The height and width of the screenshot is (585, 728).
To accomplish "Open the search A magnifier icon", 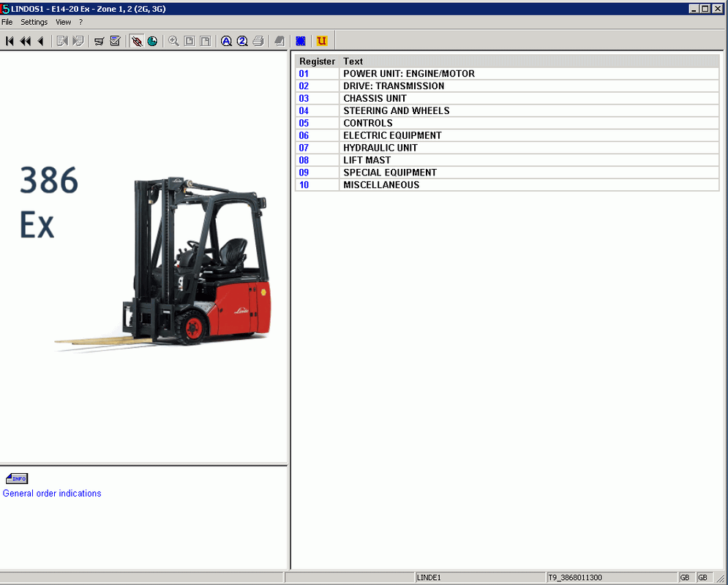I will pyautogui.click(x=226, y=41).
